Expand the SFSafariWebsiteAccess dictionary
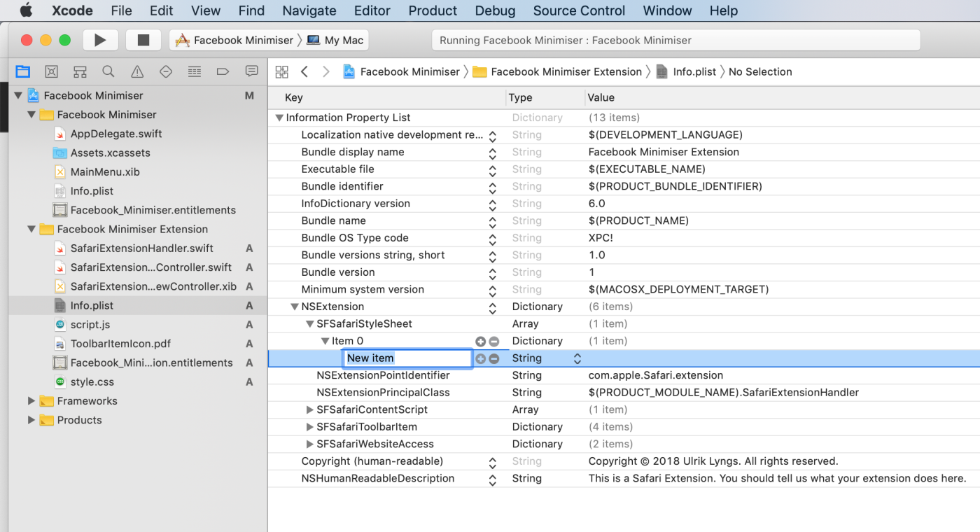Viewport: 980px width, 532px height. [310, 444]
